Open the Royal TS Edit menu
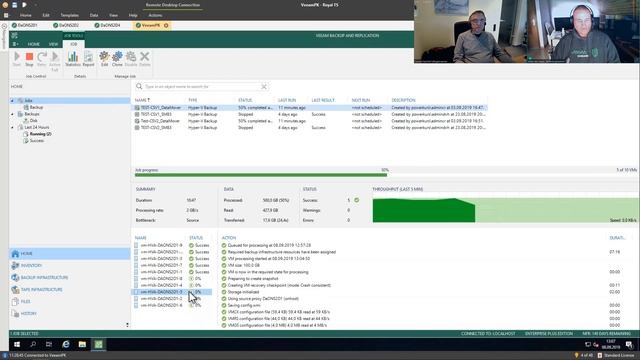This screenshot has height=360, width=640. click(46, 15)
